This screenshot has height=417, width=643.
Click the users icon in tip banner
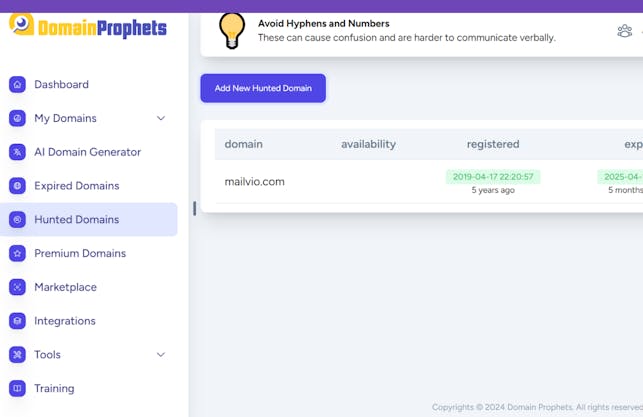click(x=624, y=31)
